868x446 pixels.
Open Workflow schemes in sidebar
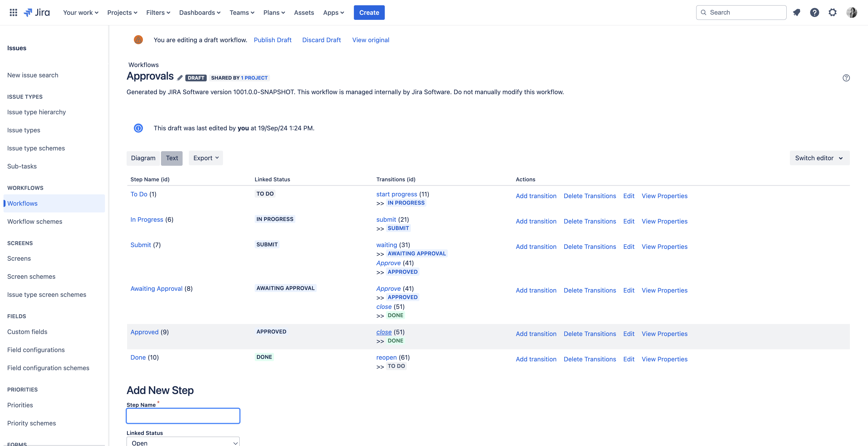(35, 222)
